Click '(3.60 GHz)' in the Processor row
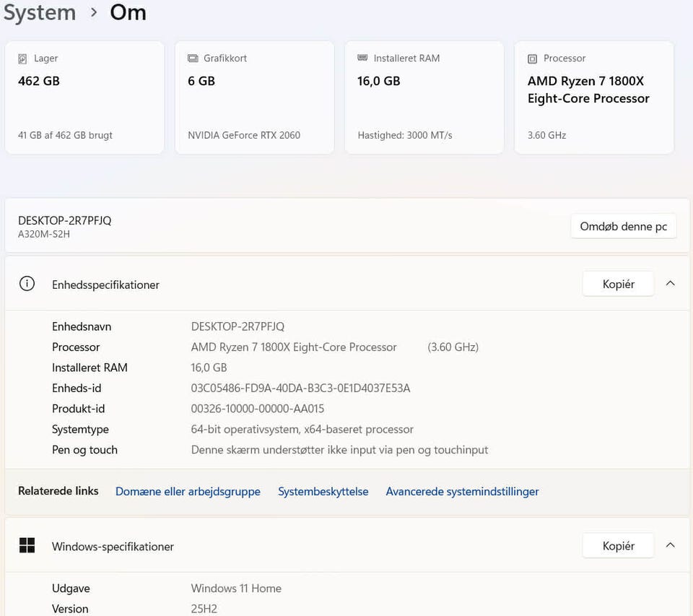 coord(453,347)
